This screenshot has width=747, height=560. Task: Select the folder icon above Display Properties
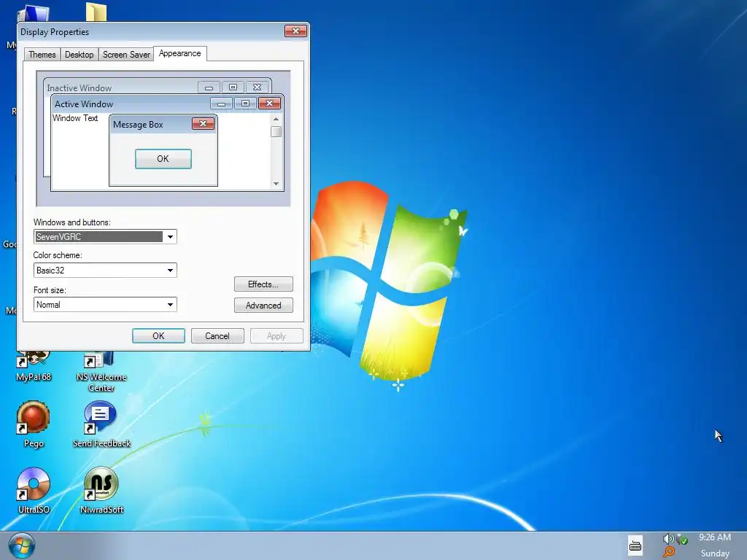point(96,12)
